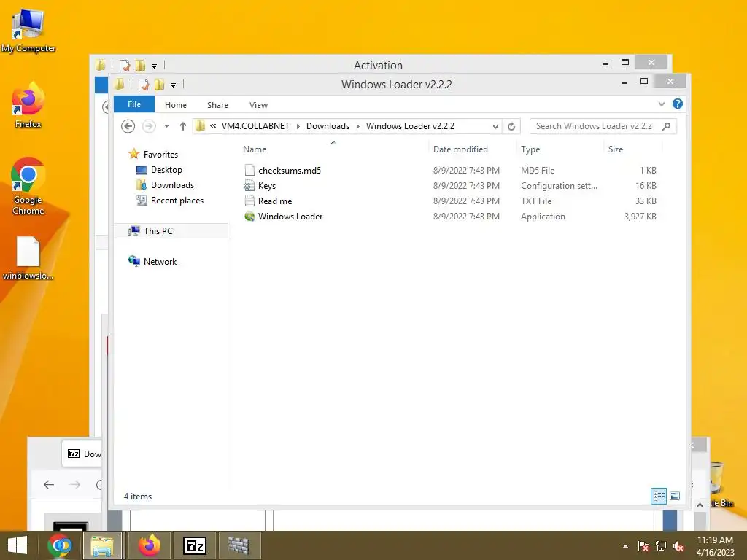
Task: Click the muted volume tray icon
Action: tap(678, 546)
